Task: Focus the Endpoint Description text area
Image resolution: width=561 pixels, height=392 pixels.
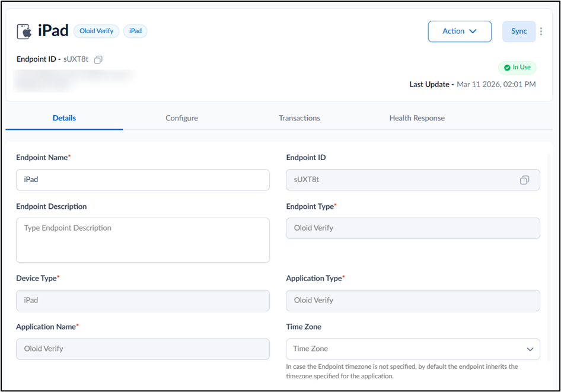Action: tap(143, 240)
